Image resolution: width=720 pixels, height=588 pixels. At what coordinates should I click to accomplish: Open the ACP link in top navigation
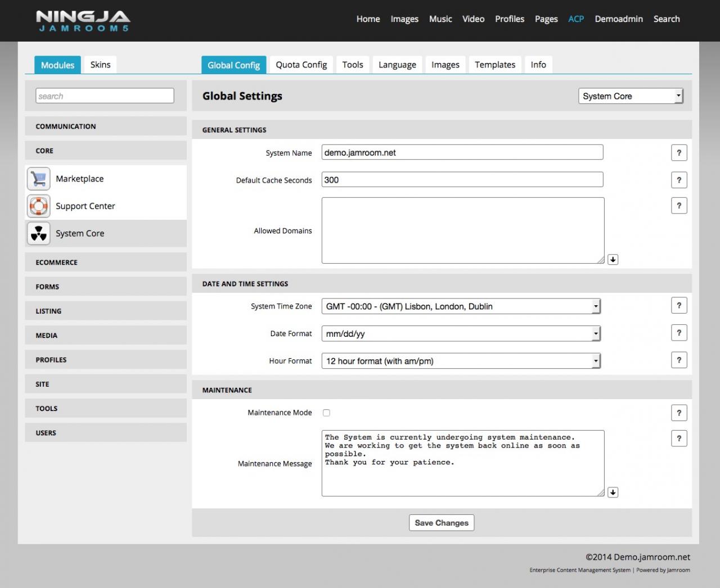[576, 19]
